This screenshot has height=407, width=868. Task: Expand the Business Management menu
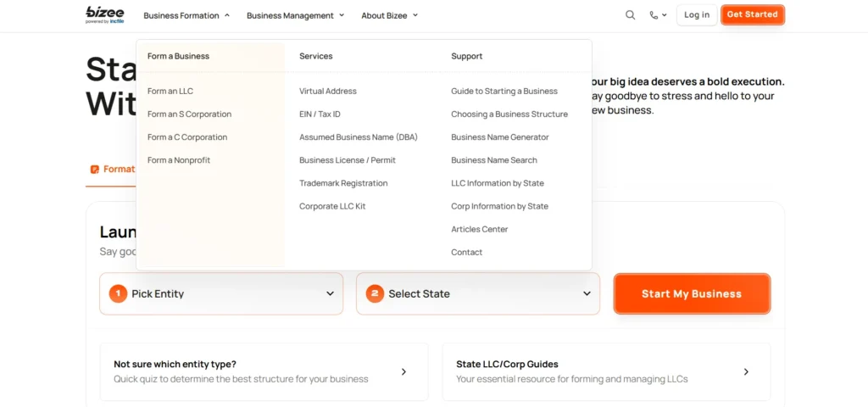(295, 15)
